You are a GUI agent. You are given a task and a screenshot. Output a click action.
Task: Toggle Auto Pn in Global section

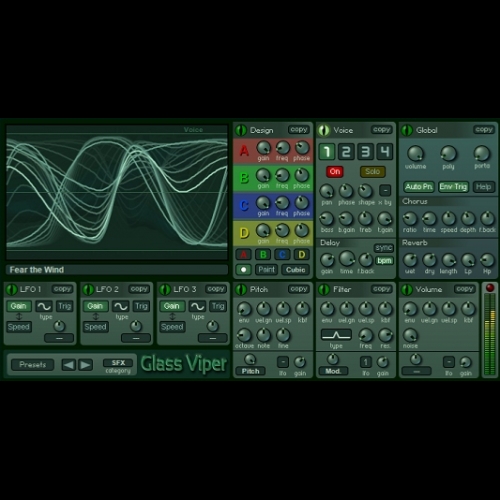tap(419, 187)
